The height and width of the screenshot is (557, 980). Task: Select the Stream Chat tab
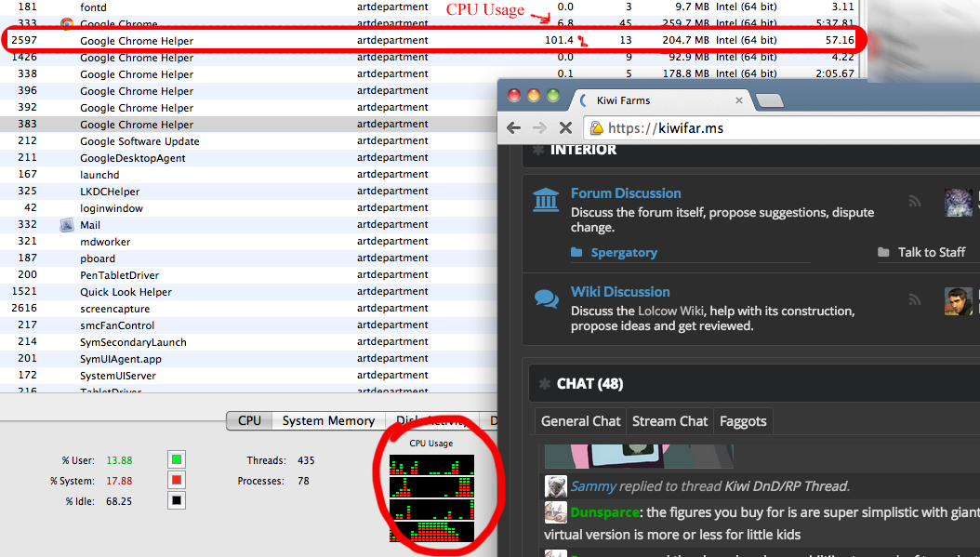pyautogui.click(x=670, y=421)
